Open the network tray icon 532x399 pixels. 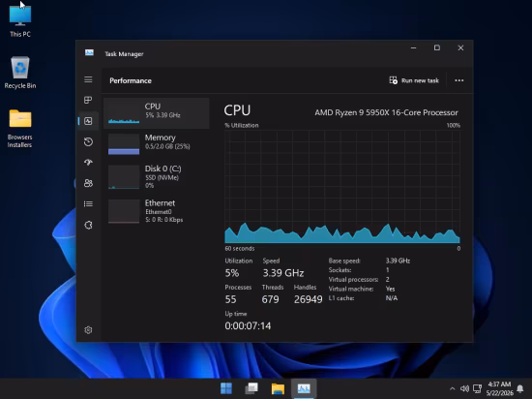click(x=478, y=388)
